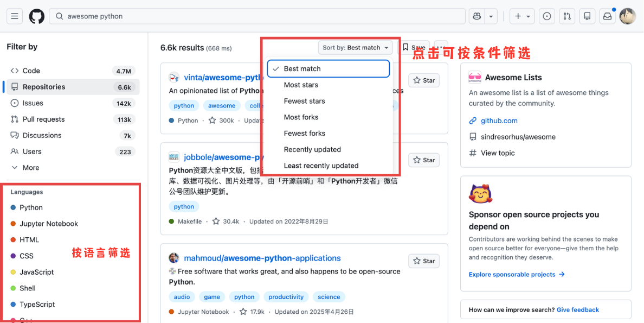Select python topic tag on jobbole repo
This screenshot has height=323, width=644.
184,206
